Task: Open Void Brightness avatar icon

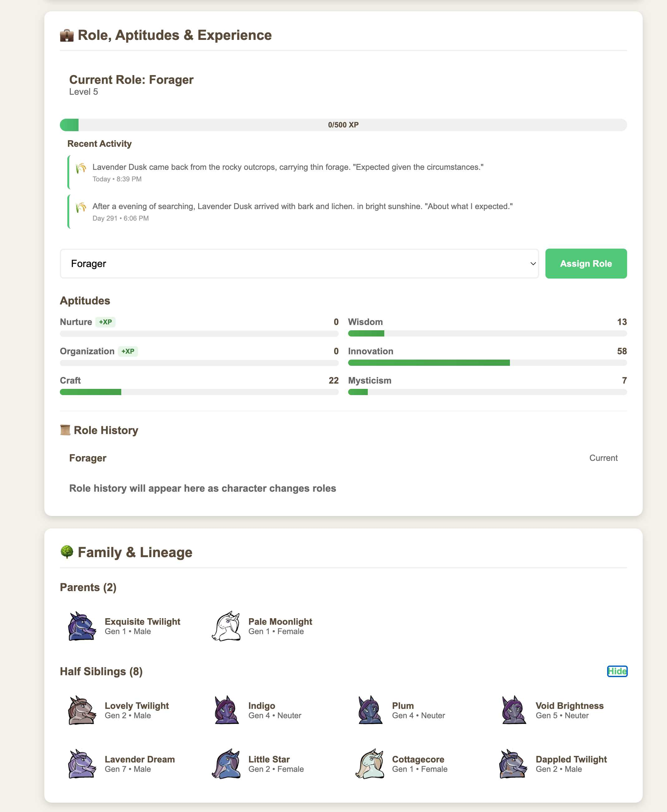Action: click(513, 710)
